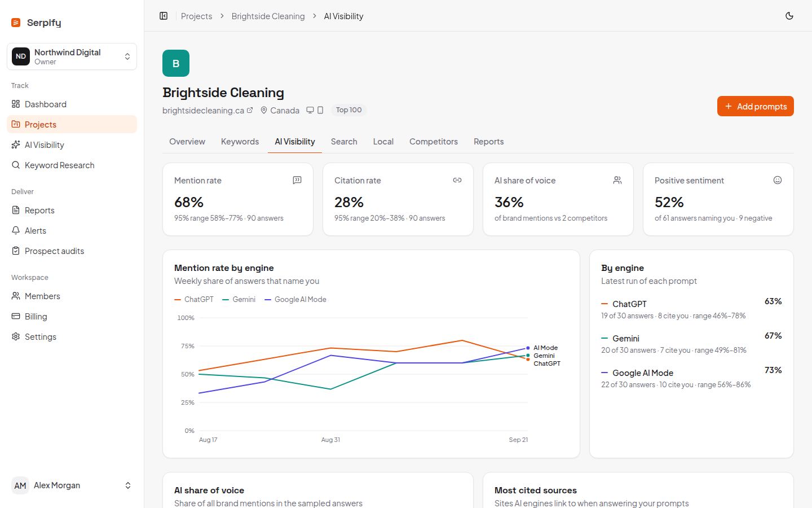Click Positive sentiment smiley icon
This screenshot has height=508, width=812.
coord(778,180)
